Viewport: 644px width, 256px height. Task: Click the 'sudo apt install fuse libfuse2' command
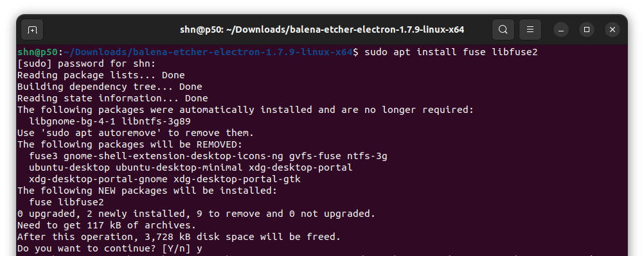pyautogui.click(x=451, y=52)
